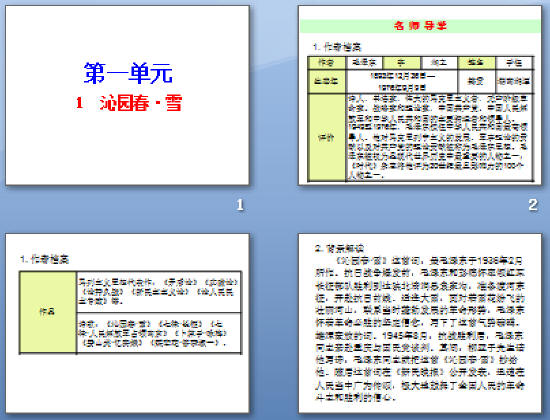Click the blue title 第一单元
The width and height of the screenshot is (550, 420).
point(128,73)
